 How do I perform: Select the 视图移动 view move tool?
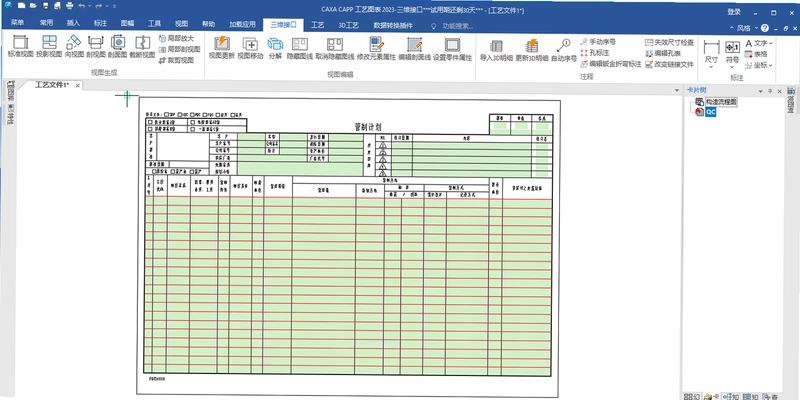[x=250, y=48]
